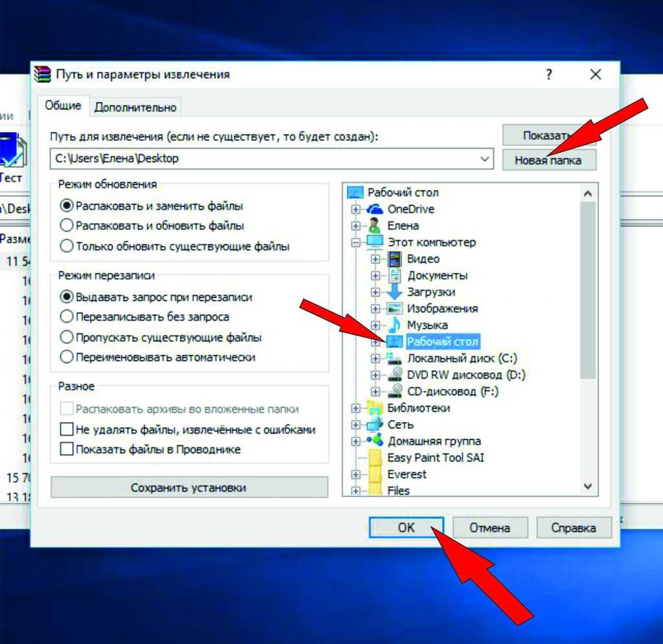Select Загрузки label in the tree

[x=431, y=292]
